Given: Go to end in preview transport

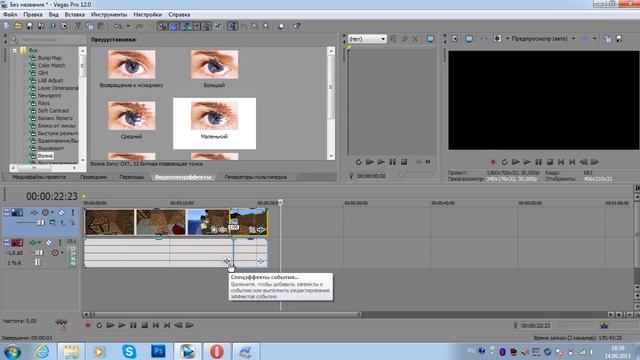Looking at the screenshot, I should [x=572, y=162].
